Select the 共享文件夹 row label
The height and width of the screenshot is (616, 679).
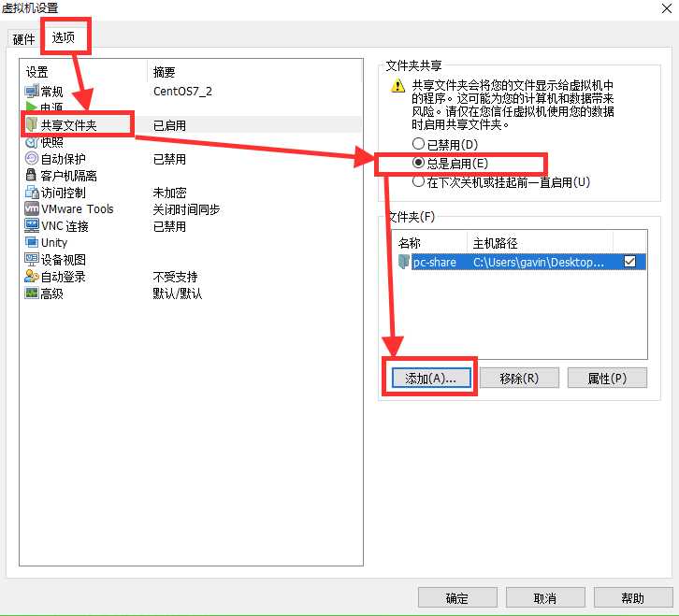click(68, 125)
